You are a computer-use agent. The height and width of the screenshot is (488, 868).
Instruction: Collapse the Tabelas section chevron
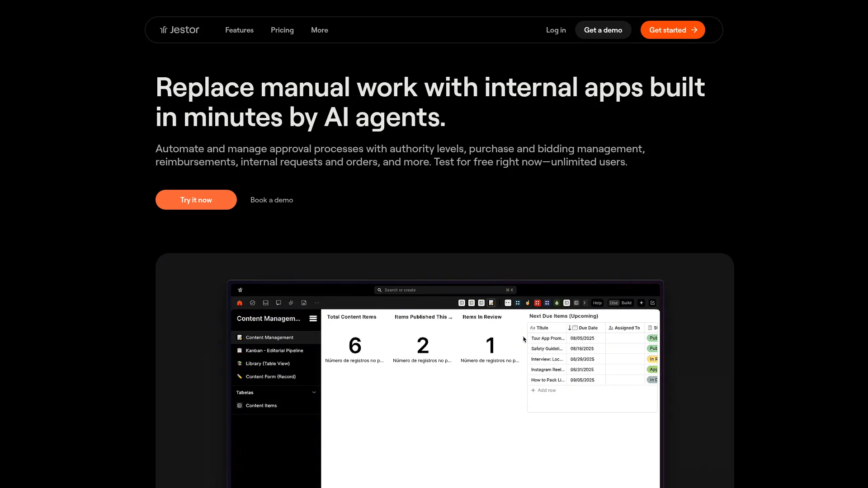pyautogui.click(x=314, y=392)
